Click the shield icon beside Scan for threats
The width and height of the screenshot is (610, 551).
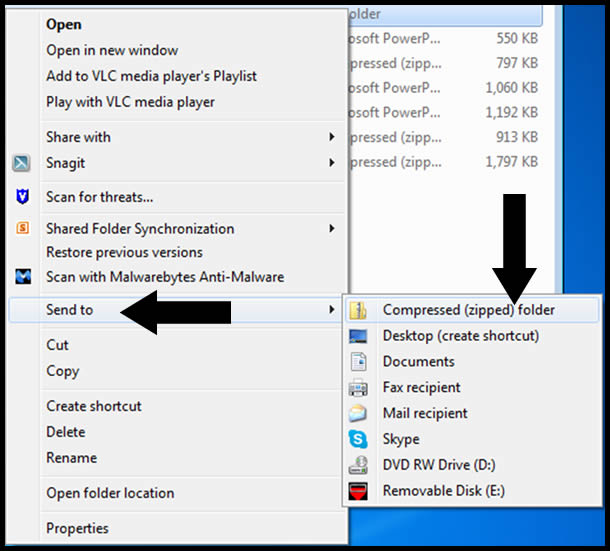[22, 197]
